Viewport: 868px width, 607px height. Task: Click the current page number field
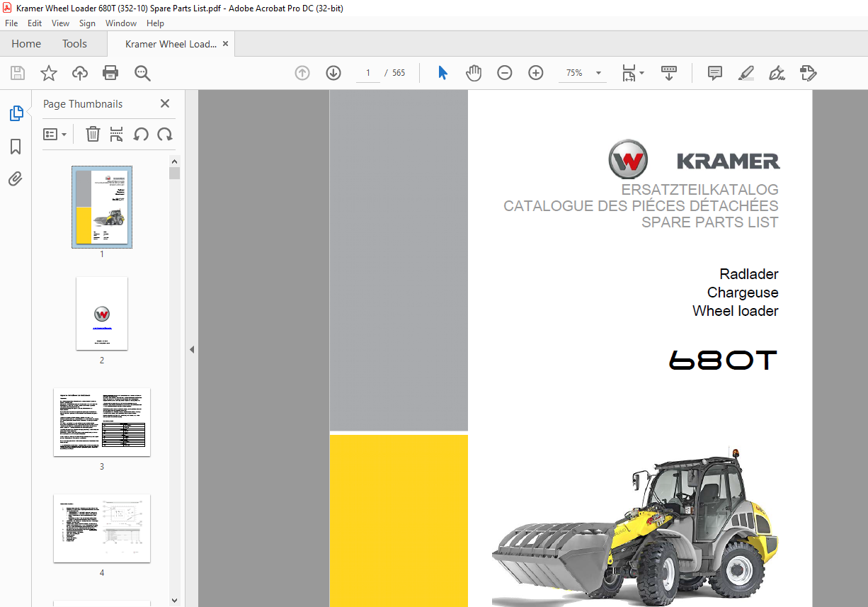(368, 73)
